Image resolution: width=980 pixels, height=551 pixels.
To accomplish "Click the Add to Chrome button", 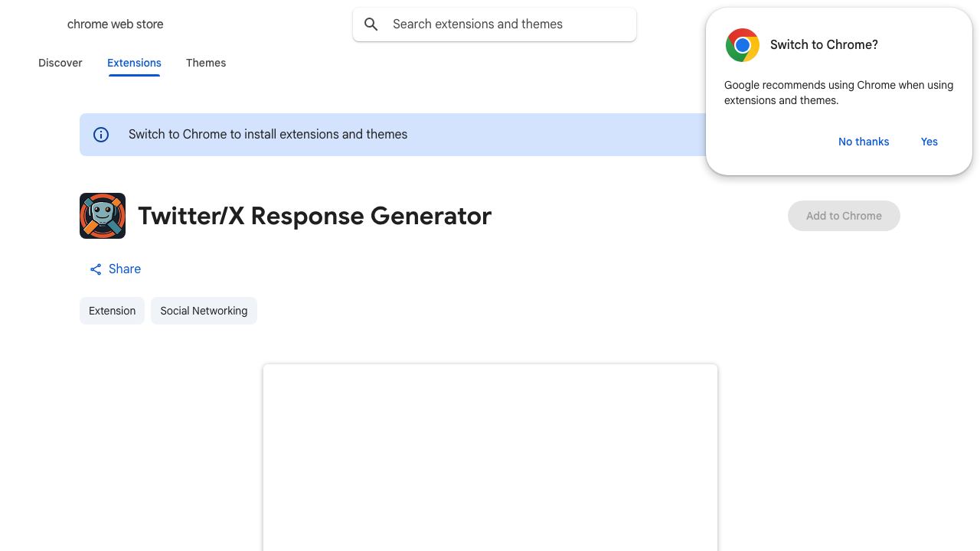I will pyautogui.click(x=844, y=216).
